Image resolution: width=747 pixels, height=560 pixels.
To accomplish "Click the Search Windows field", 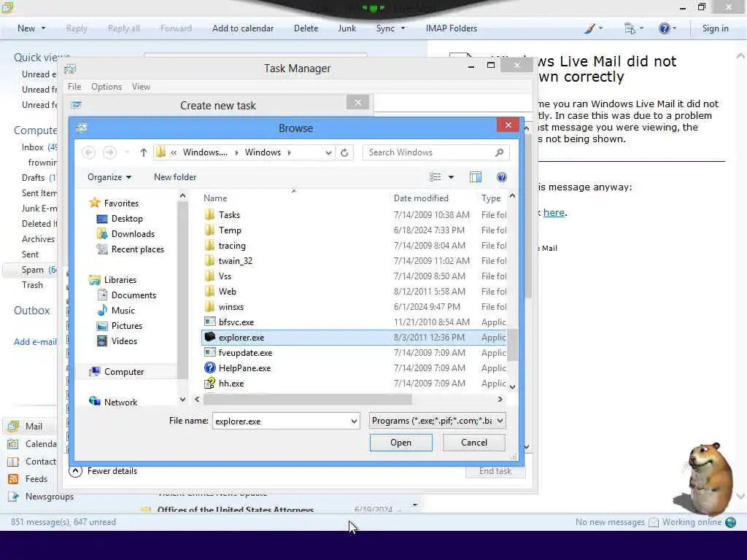I will (436, 152).
